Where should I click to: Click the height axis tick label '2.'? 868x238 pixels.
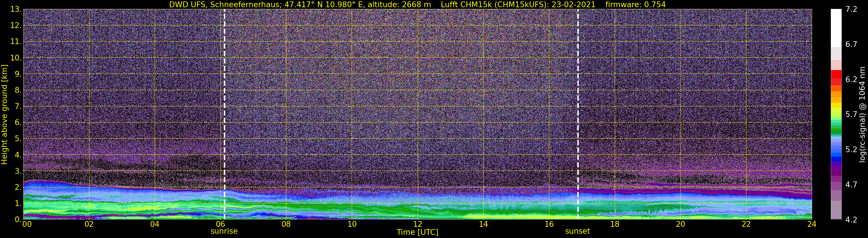point(18,187)
